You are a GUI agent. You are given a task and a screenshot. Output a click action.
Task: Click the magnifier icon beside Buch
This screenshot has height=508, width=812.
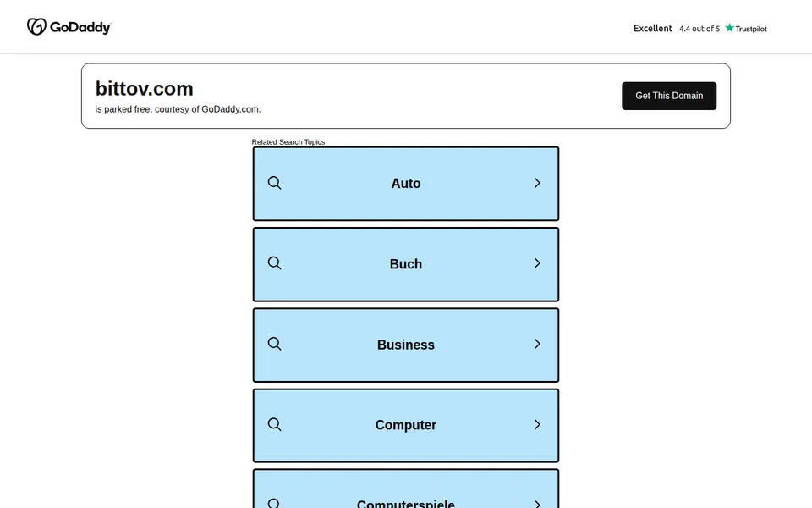274,263
